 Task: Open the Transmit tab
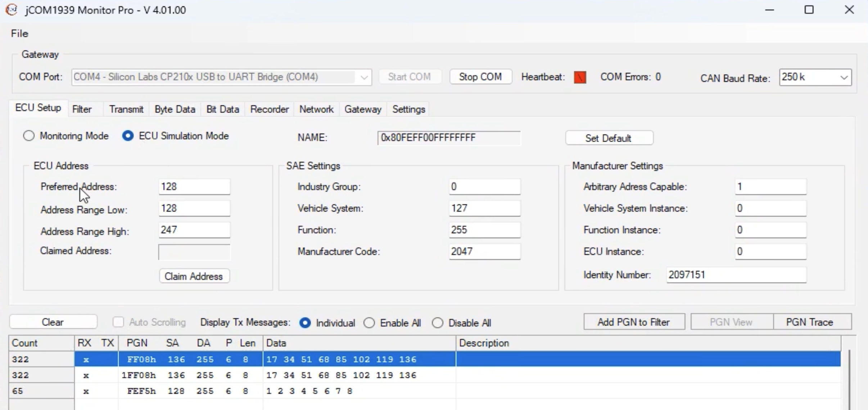126,109
